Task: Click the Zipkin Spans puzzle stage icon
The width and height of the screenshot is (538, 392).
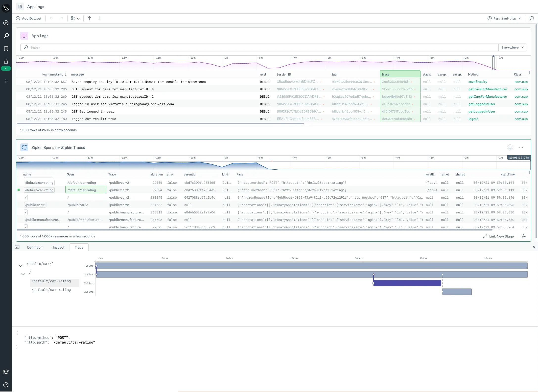Action: point(24,147)
